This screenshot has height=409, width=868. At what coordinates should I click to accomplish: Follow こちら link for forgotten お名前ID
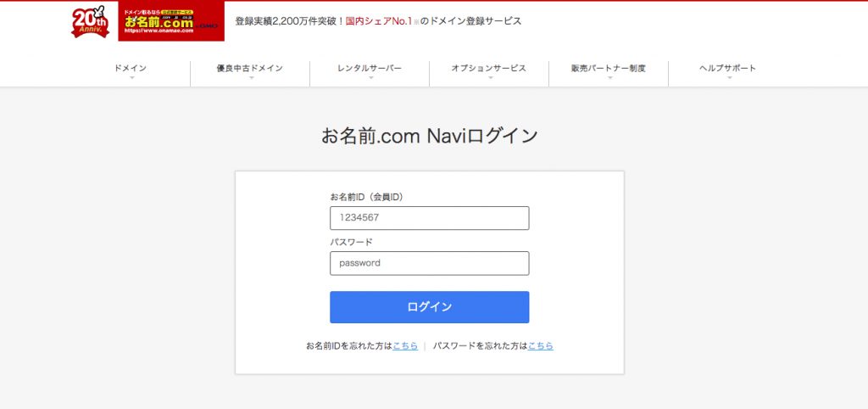pos(405,346)
